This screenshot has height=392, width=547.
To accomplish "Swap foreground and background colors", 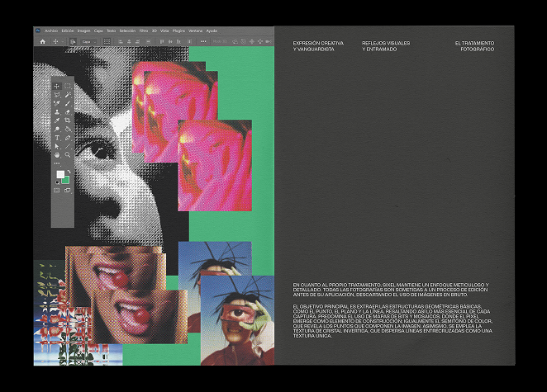I will (x=67, y=172).
